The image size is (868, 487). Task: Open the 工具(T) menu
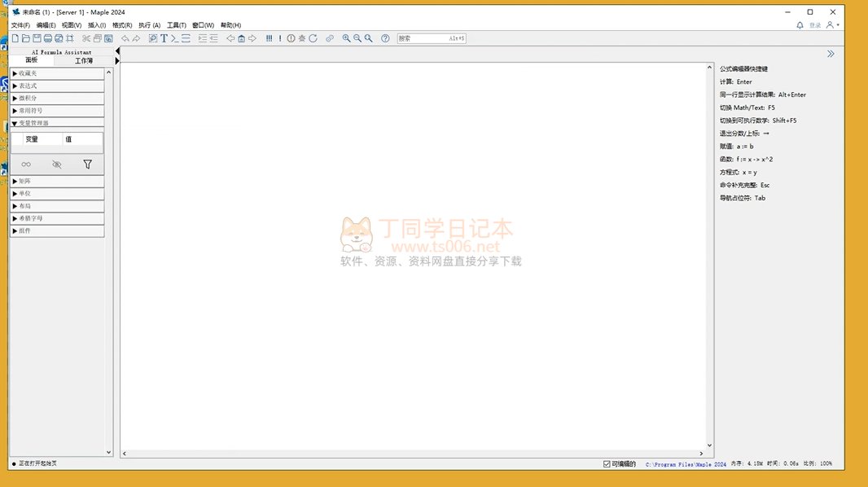coord(177,25)
